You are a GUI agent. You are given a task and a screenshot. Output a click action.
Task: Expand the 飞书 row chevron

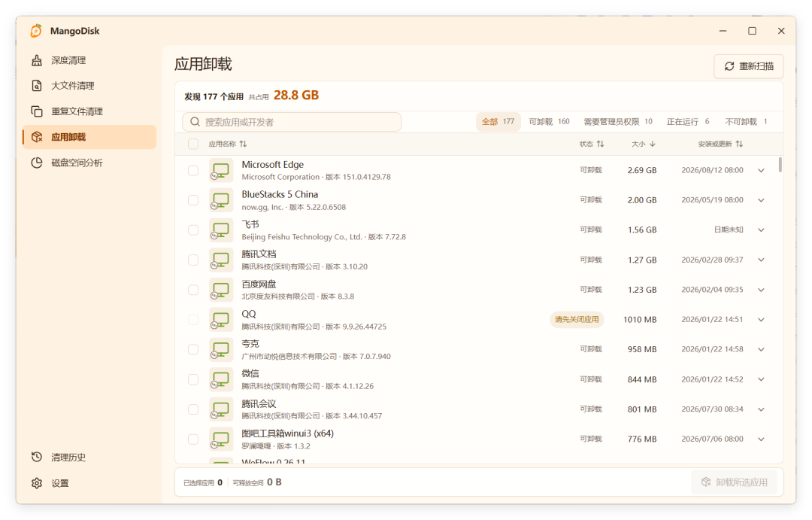pos(761,230)
